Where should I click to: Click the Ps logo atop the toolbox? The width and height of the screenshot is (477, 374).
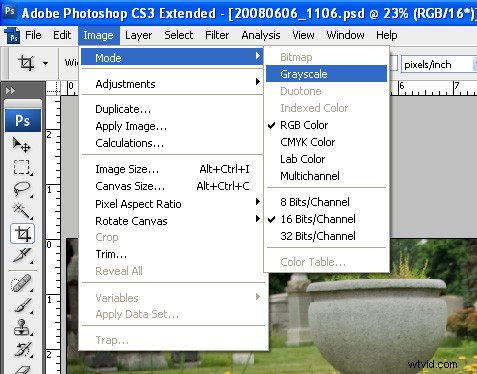(23, 120)
